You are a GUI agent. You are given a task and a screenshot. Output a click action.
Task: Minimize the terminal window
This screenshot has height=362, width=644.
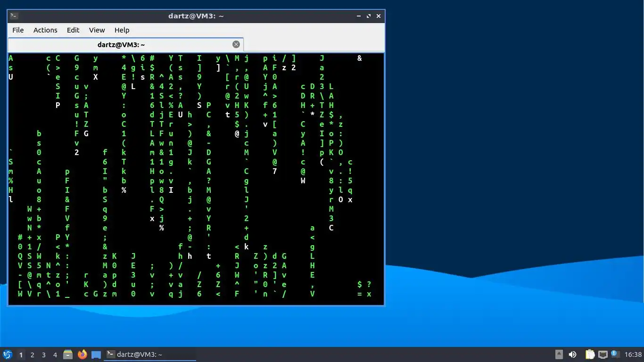(x=359, y=16)
